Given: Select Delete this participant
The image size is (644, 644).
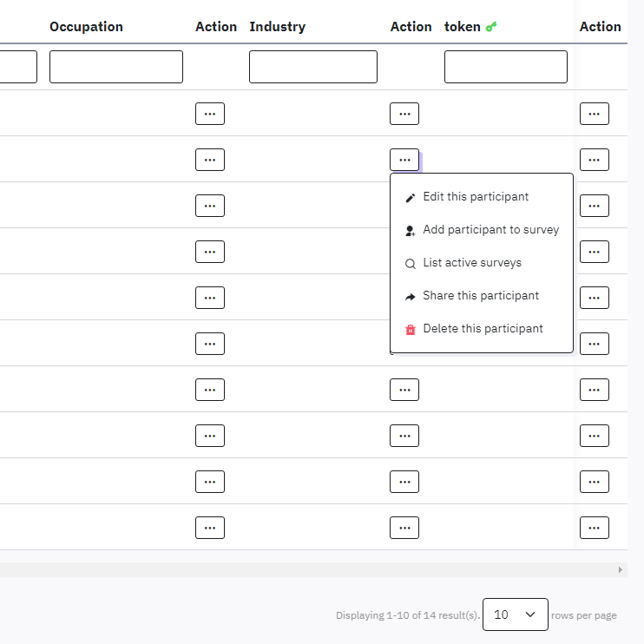Looking at the screenshot, I should click(483, 329).
